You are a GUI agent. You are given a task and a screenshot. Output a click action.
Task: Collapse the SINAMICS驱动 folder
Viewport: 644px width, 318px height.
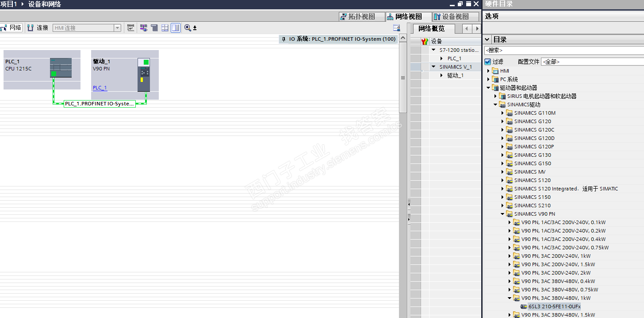[x=496, y=105]
